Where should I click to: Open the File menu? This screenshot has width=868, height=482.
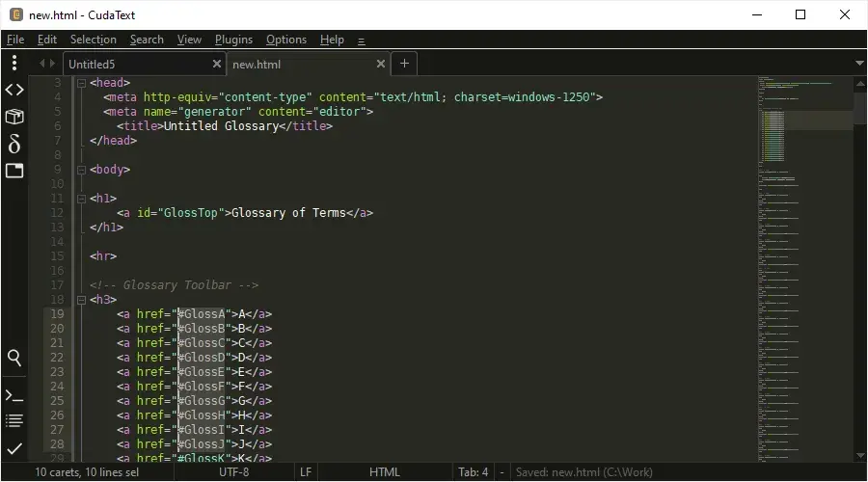click(15, 40)
